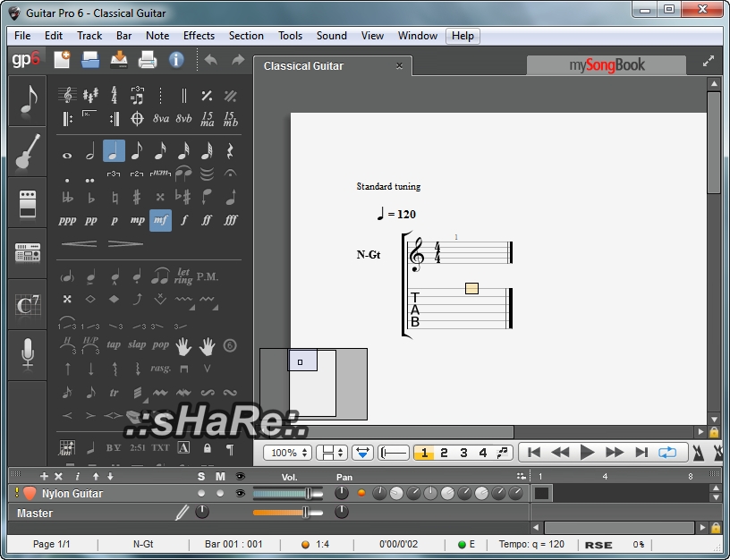Set time signature 4/4 icon
This screenshot has height=560, width=730.
115,95
